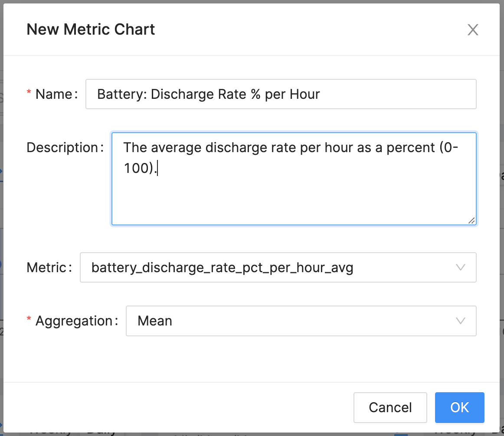
Task: Click the Metric dropdown chevron arrow
Action: pos(461,267)
